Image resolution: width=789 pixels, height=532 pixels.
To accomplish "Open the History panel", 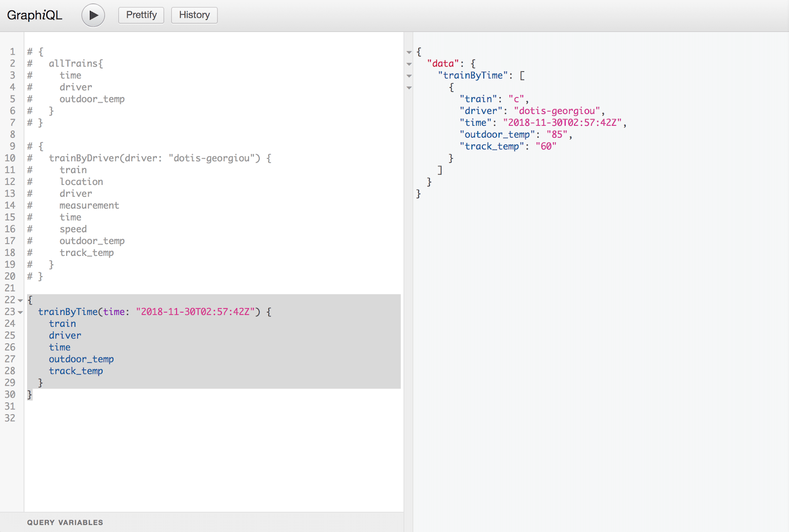I will point(194,15).
